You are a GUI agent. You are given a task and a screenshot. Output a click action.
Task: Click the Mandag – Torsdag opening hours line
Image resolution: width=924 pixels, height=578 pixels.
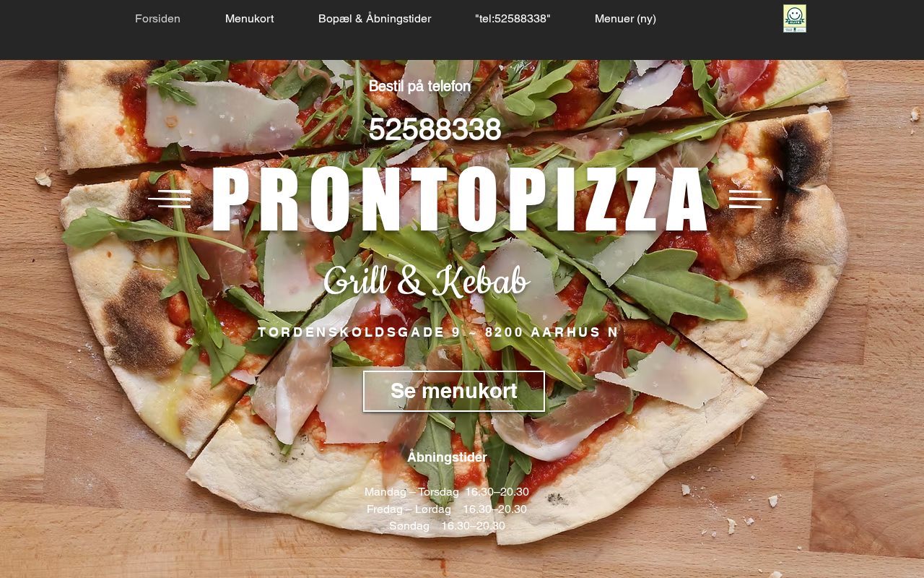tap(447, 492)
